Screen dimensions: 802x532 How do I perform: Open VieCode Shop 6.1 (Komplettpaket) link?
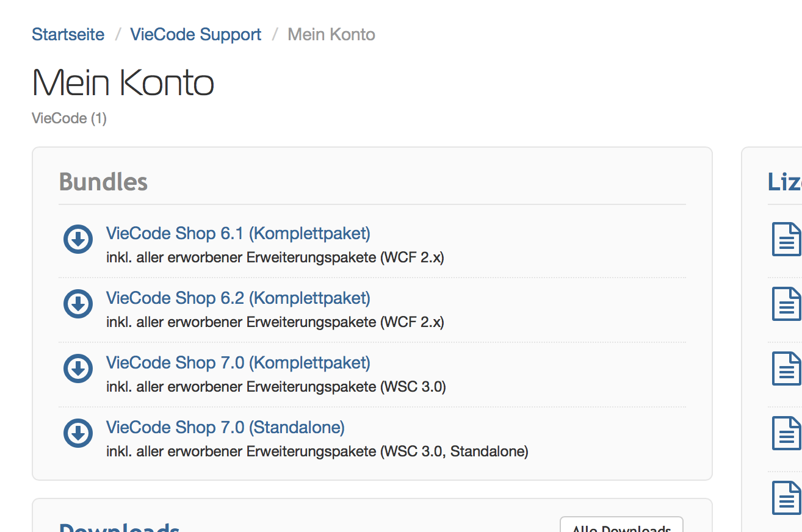pos(238,234)
